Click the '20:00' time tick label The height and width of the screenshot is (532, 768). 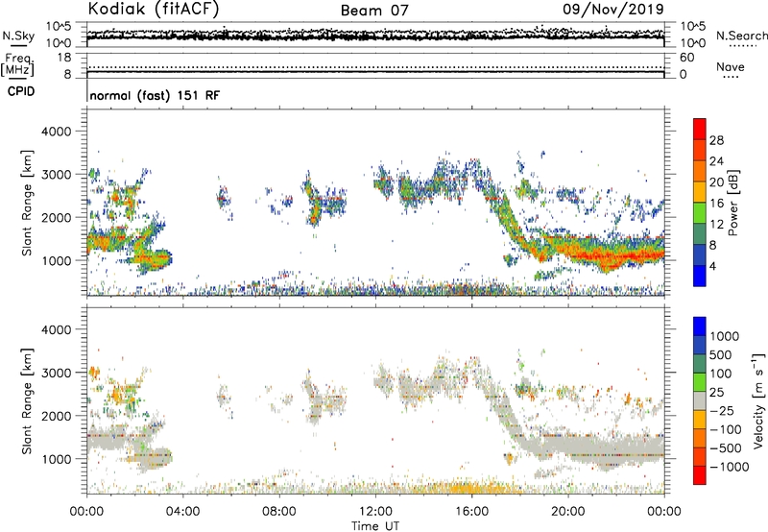click(x=568, y=512)
